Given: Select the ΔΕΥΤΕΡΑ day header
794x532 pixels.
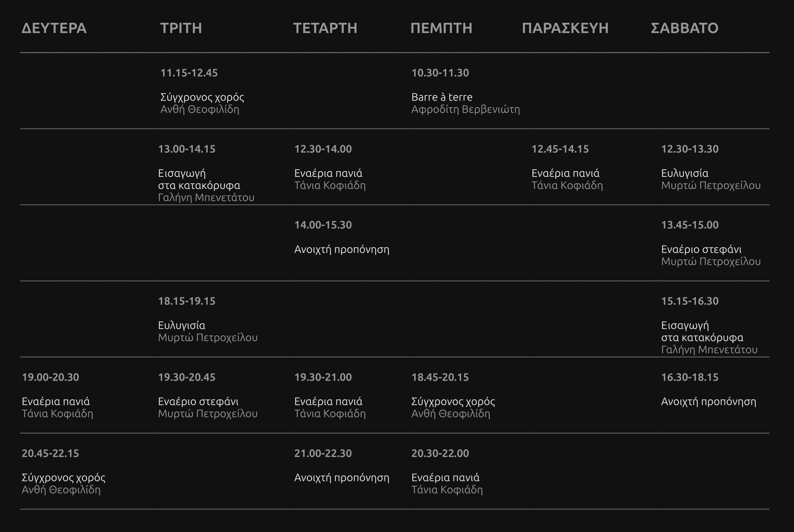Looking at the screenshot, I should (54, 28).
